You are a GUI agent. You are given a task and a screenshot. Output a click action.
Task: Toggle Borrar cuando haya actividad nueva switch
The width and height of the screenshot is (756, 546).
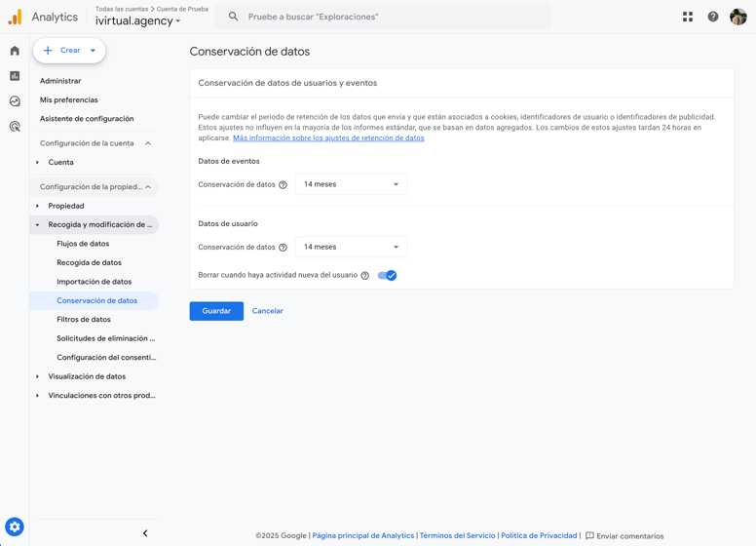pos(387,275)
